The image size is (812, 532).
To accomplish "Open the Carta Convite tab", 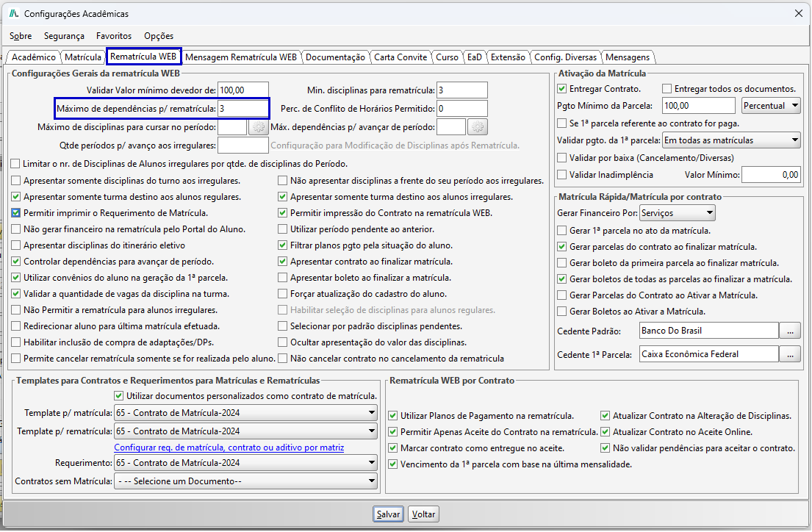I will point(400,57).
